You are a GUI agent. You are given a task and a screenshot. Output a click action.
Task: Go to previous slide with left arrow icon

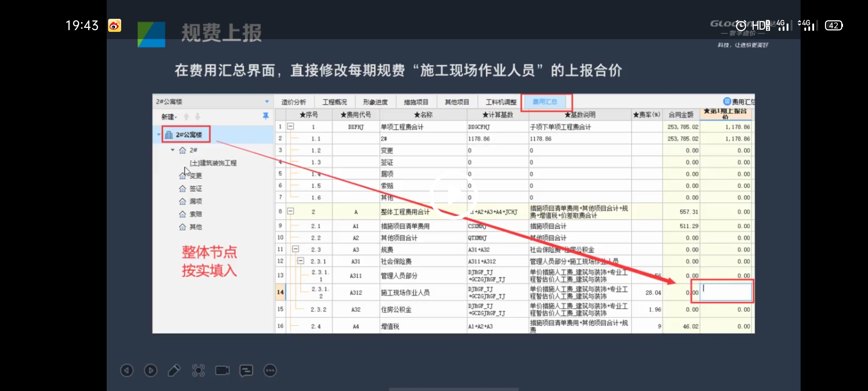click(127, 370)
